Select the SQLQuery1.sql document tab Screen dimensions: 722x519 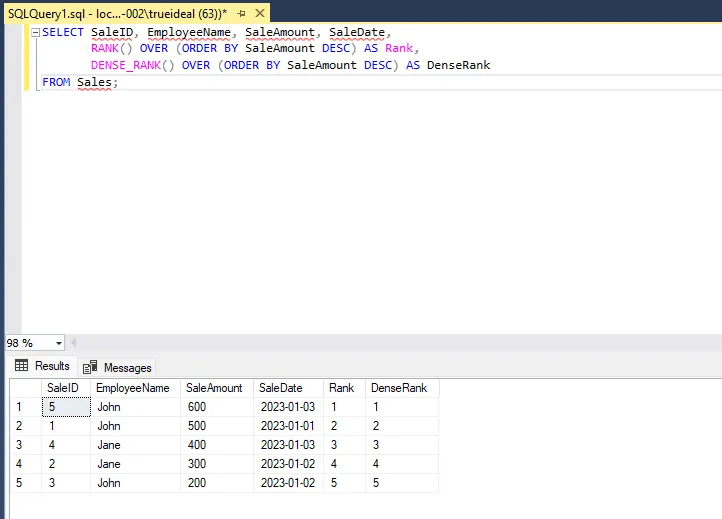coord(117,14)
